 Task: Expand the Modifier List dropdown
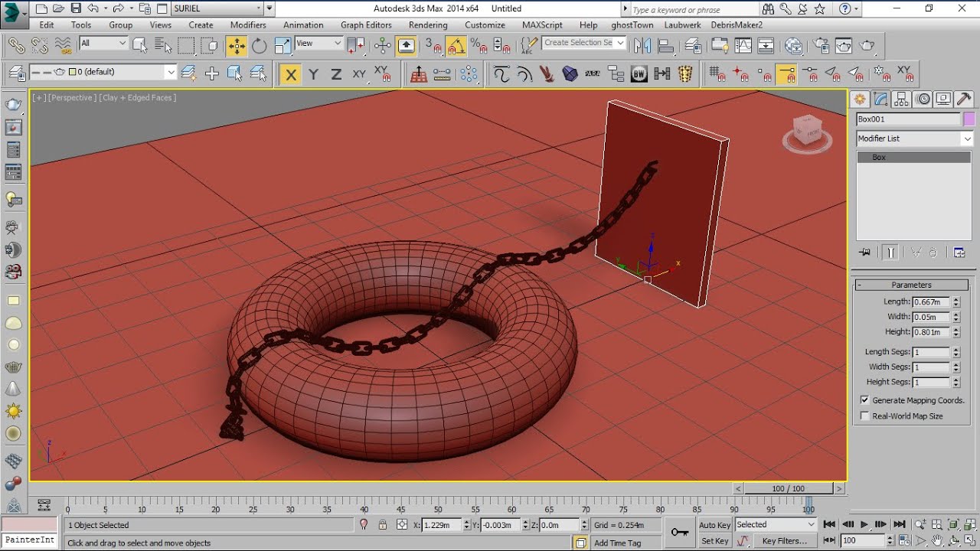coord(914,139)
